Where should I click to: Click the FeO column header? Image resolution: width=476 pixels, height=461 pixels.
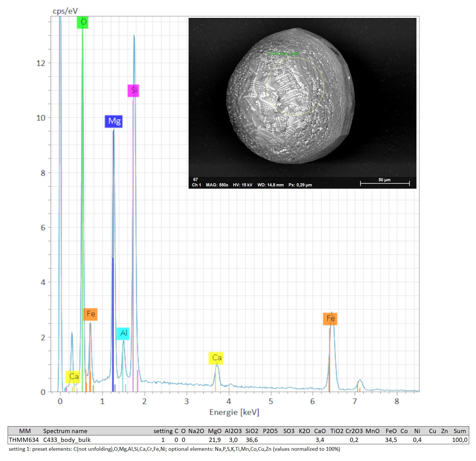tap(391, 431)
